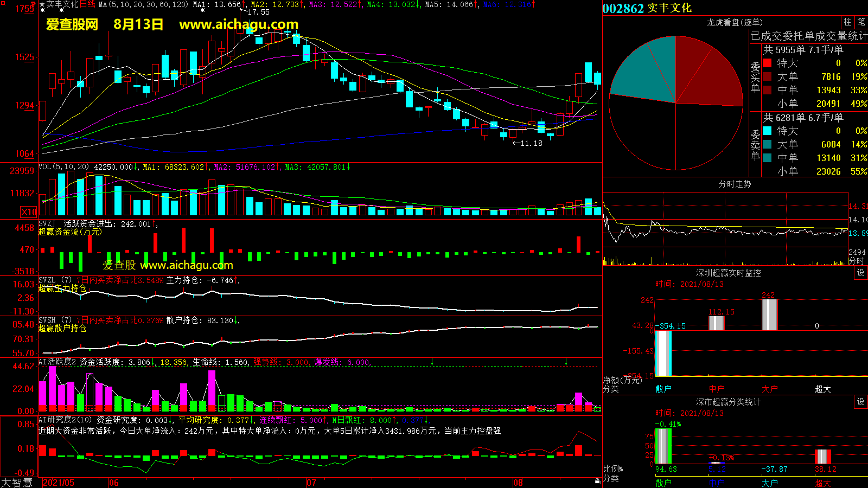The image size is (868, 488).
Task: Select the 分时走势 panel title
Action: pyautogui.click(x=735, y=184)
